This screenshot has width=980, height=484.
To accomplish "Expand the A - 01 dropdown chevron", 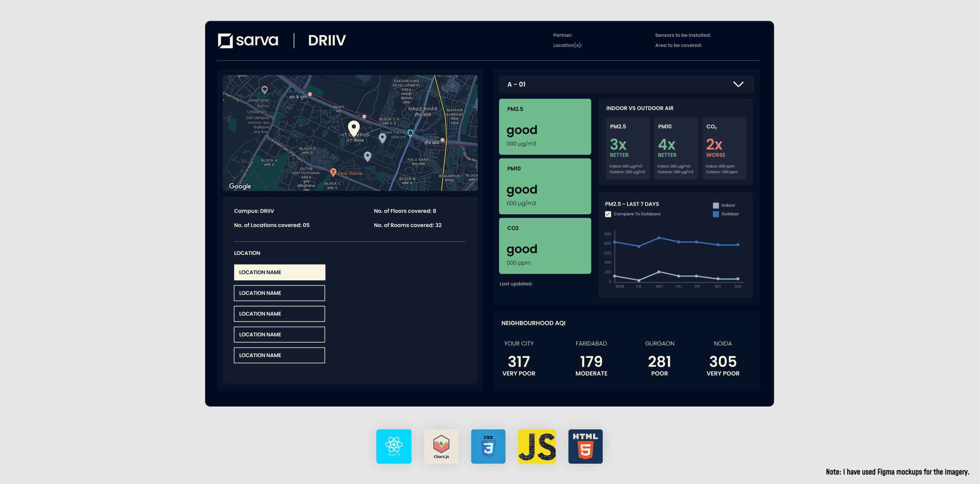I will coord(738,84).
